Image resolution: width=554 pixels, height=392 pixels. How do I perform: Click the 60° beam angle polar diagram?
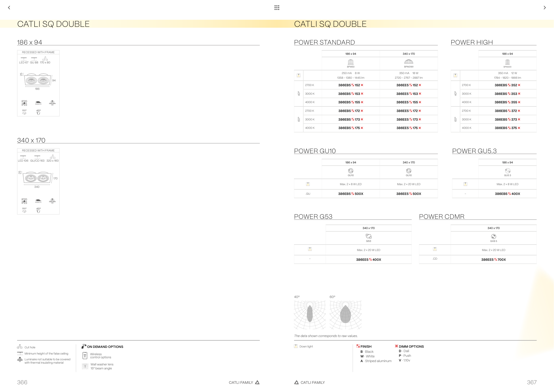tap(345, 315)
